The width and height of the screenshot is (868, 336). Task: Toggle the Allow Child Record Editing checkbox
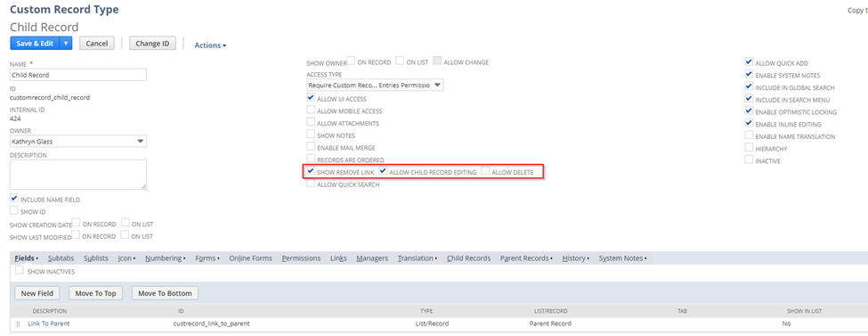click(x=383, y=172)
